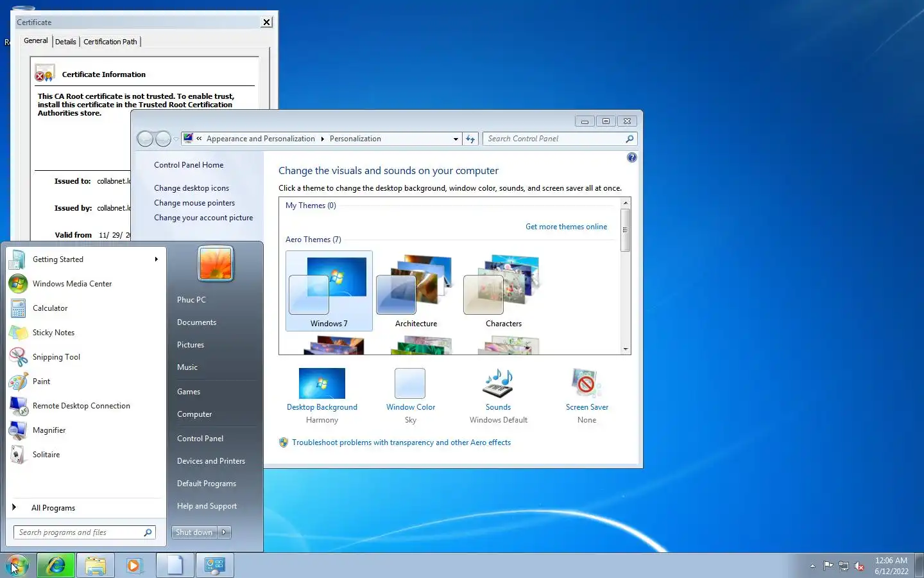Open Default Programs
The width and height of the screenshot is (924, 578).
207,484
